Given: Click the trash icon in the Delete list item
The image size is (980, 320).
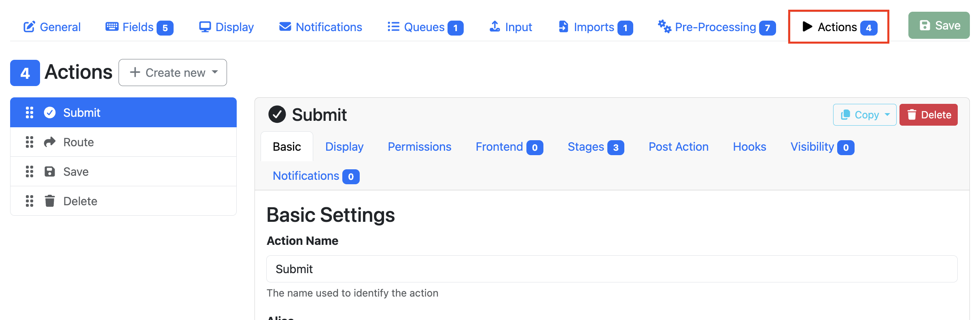Looking at the screenshot, I should (x=50, y=201).
